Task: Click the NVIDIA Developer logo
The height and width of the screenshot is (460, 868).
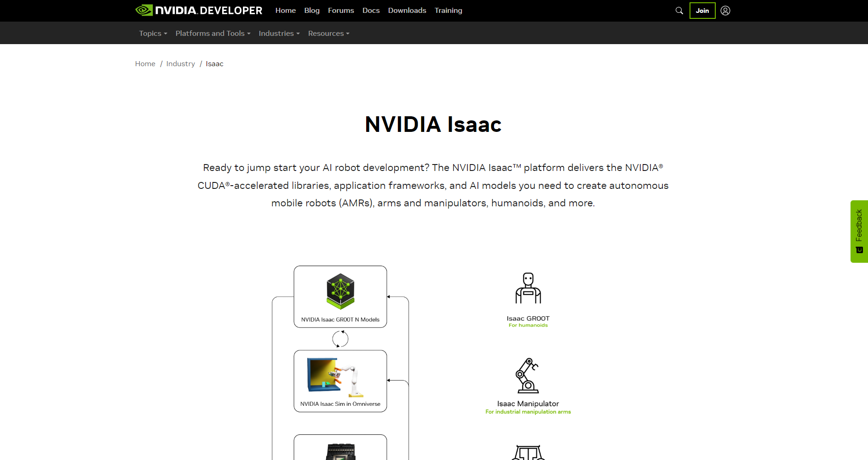Action: (199, 10)
